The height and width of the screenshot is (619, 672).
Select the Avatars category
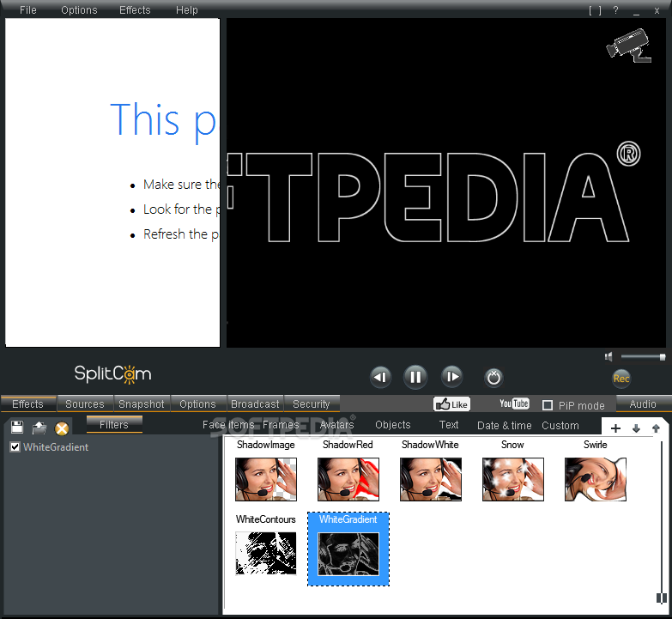336,425
